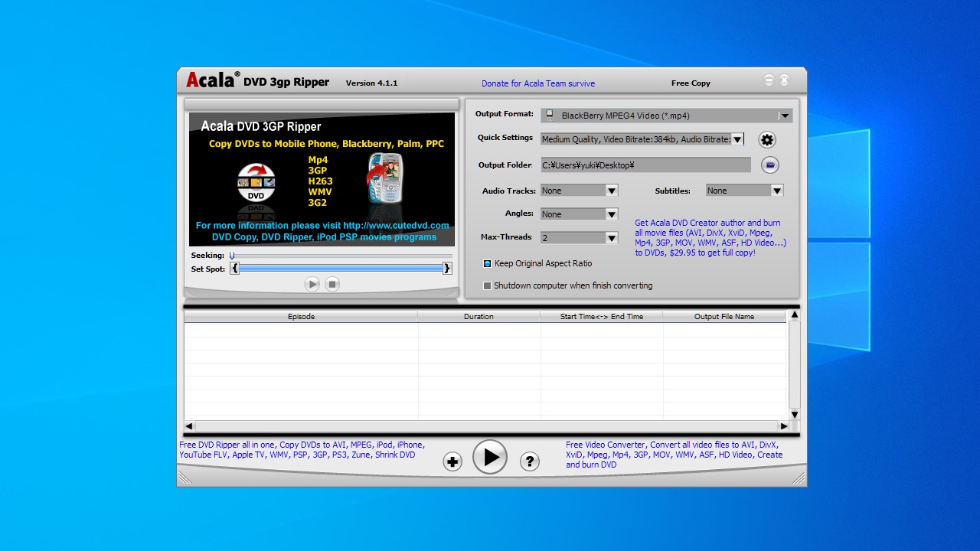The width and height of the screenshot is (980, 551).
Task: Close the Acala DVD 3gp Ripper window
Action: point(784,80)
